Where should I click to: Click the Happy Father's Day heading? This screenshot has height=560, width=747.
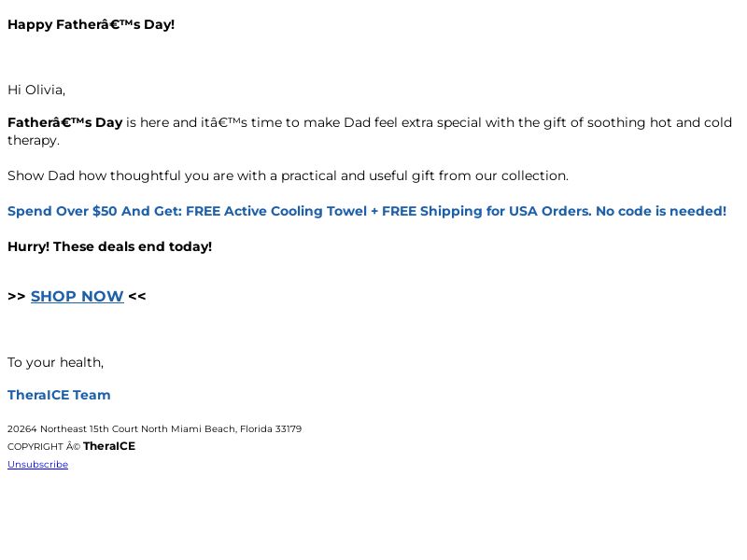pyautogui.click(x=91, y=24)
